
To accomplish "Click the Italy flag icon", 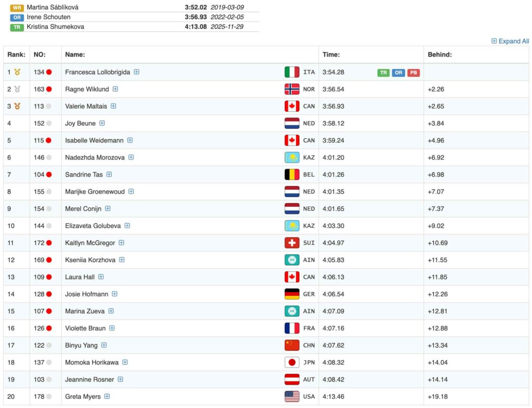I will 292,72.
